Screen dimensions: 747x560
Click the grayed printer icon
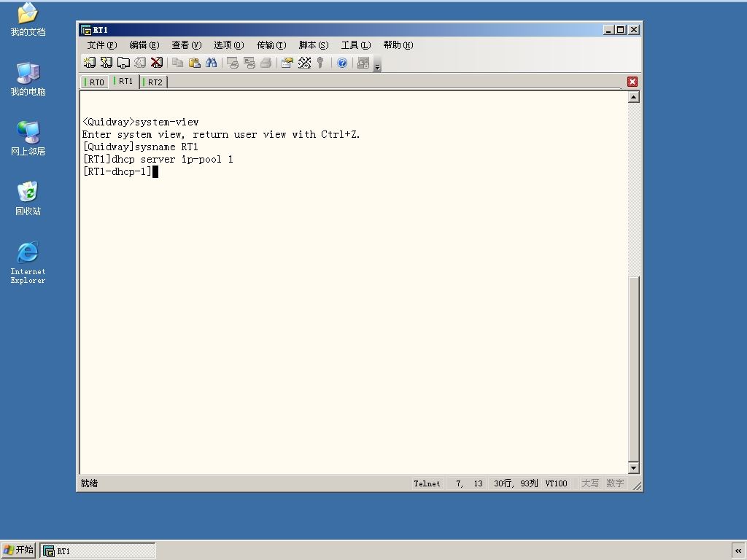[x=266, y=63]
